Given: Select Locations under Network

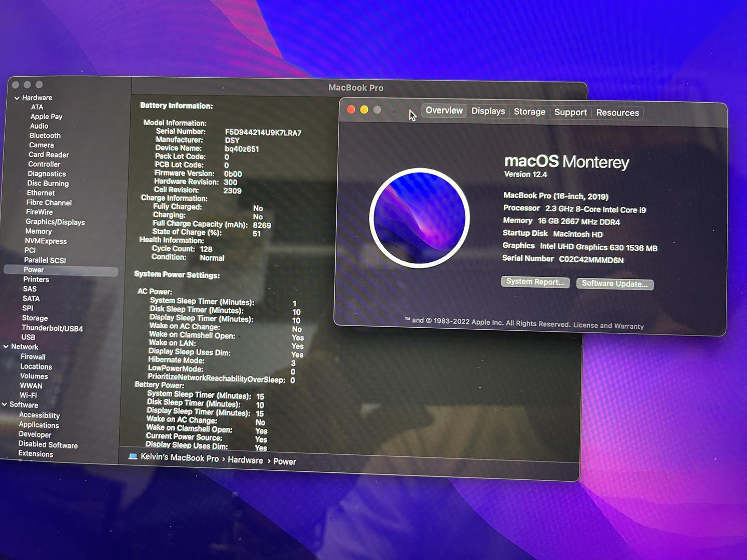Looking at the screenshot, I should 36,367.
